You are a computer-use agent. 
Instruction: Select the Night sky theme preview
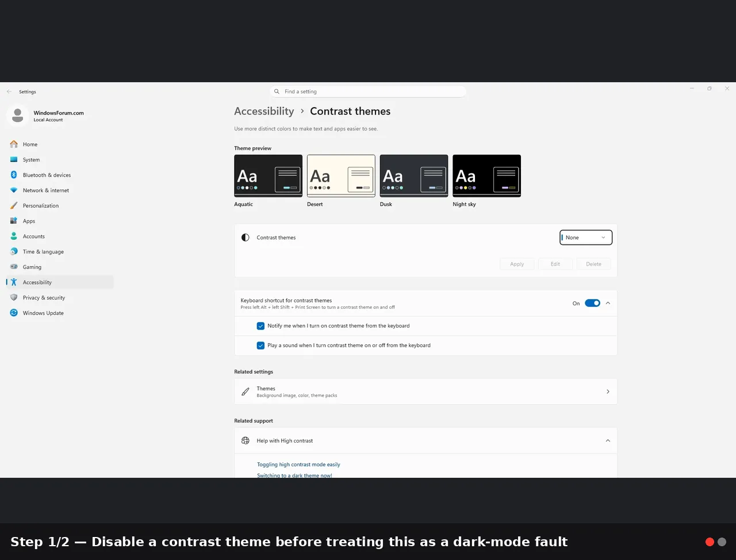(486, 176)
